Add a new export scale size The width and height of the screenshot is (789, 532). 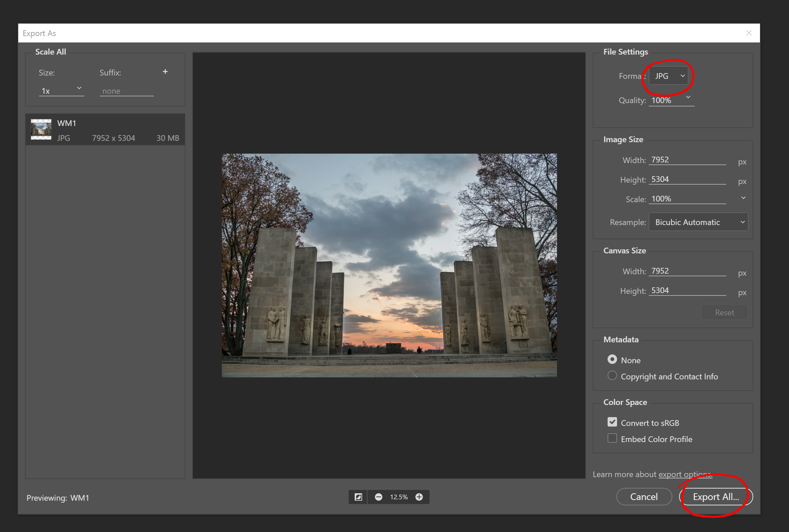click(165, 71)
